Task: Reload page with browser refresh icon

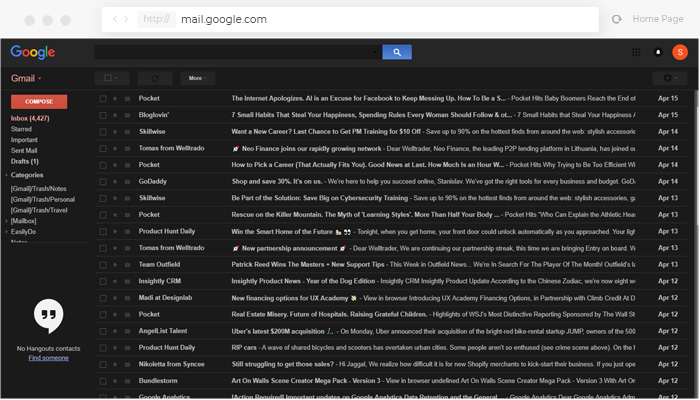Action: coord(617,19)
